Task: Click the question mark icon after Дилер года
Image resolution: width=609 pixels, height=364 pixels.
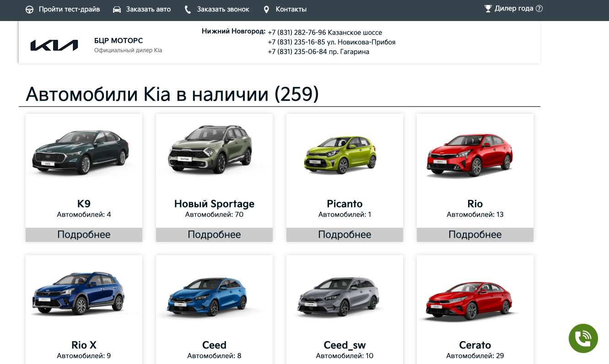Action: [539, 8]
